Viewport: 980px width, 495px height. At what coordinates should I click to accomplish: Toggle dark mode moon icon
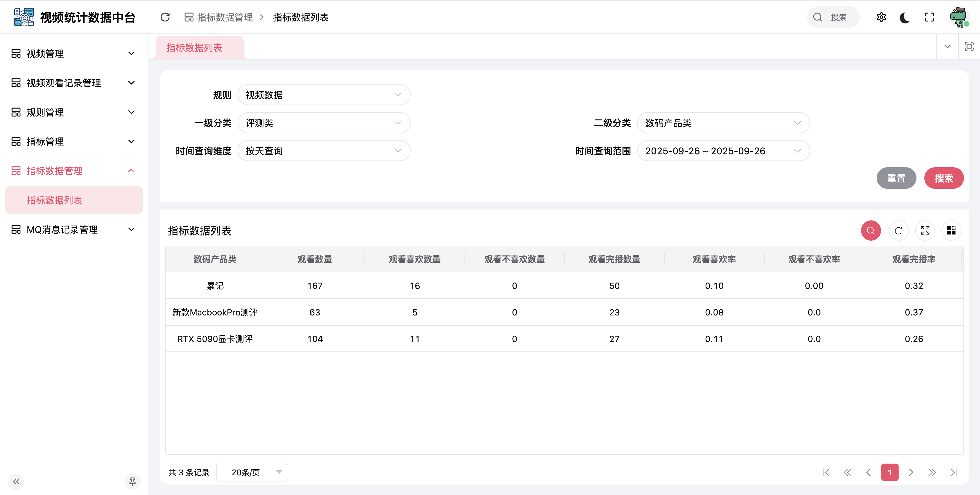click(x=905, y=17)
